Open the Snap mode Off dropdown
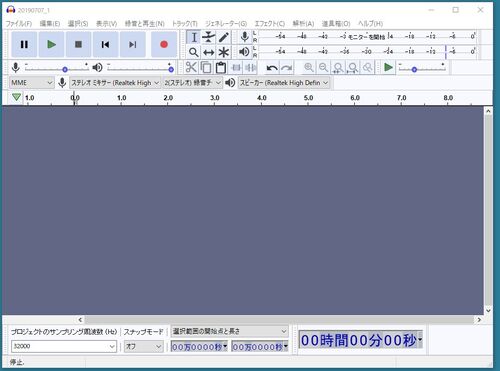The width and height of the screenshot is (500, 371). pyautogui.click(x=143, y=346)
